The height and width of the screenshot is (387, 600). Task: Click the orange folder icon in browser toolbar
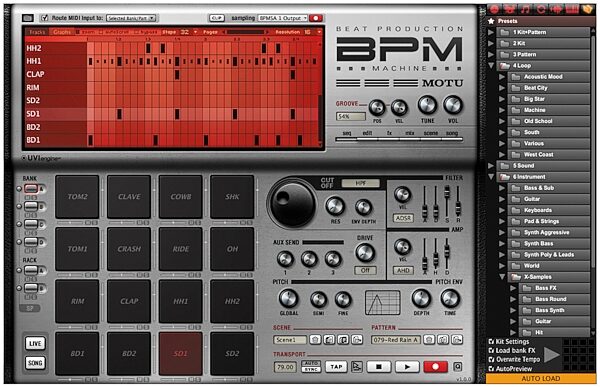coord(587,9)
